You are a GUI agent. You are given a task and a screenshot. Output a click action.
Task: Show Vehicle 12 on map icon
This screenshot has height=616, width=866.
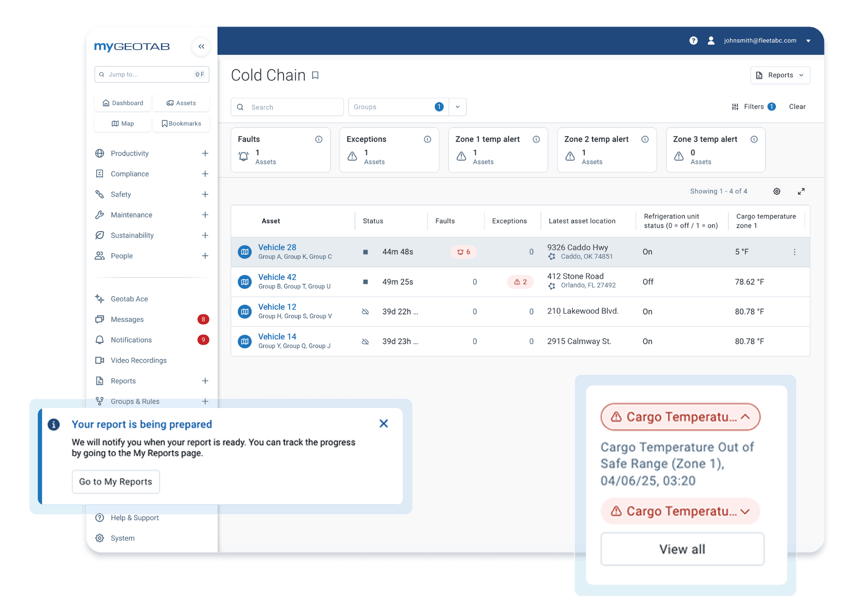tap(245, 312)
